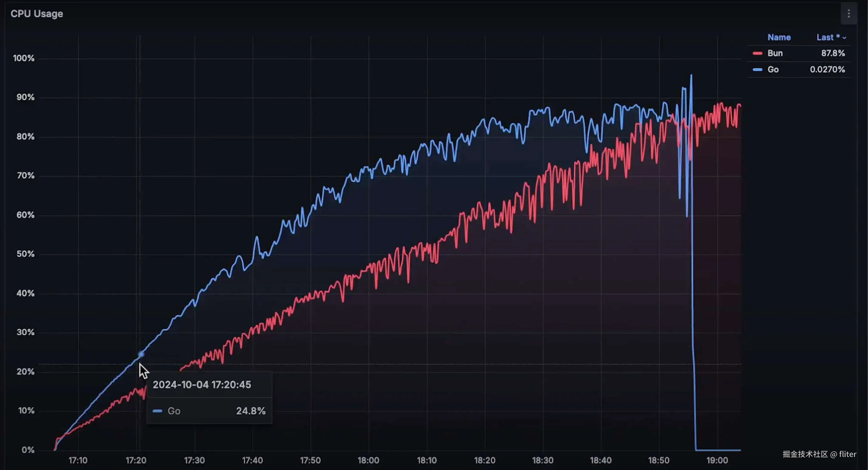Click the 19:00 time axis label

717,460
